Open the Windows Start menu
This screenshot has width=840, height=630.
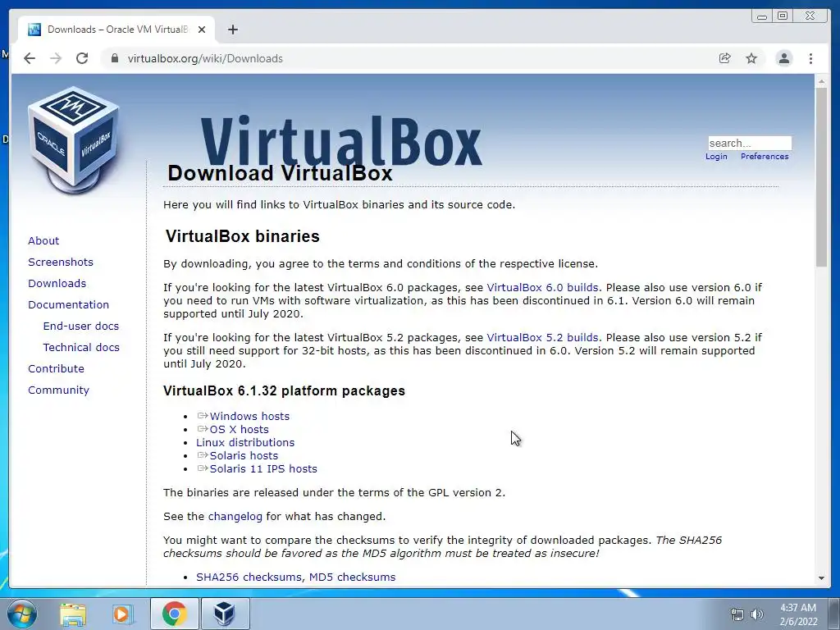21,614
